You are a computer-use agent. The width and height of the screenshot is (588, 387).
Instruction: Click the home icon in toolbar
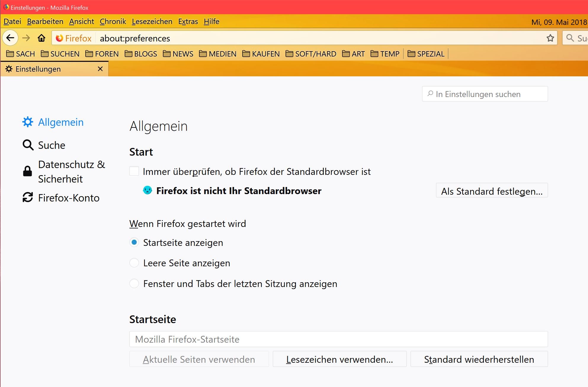(41, 38)
